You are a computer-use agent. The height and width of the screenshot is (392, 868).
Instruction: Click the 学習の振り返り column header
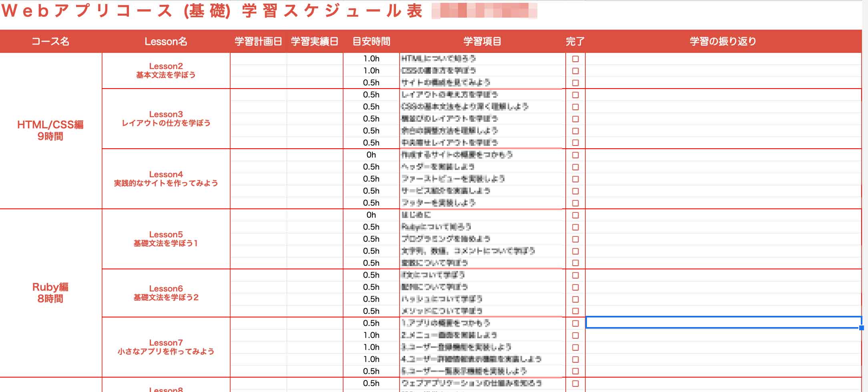pyautogui.click(x=723, y=41)
